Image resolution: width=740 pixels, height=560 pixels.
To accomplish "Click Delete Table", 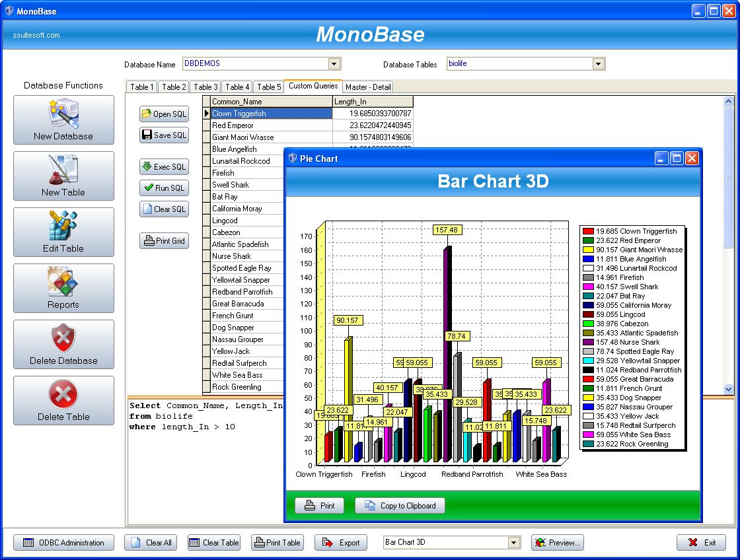I will [63, 401].
